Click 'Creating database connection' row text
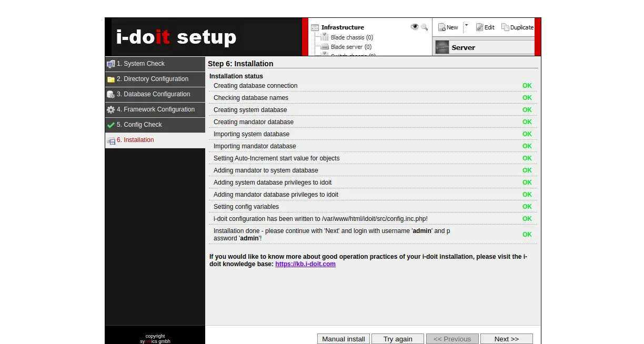 tap(256, 86)
